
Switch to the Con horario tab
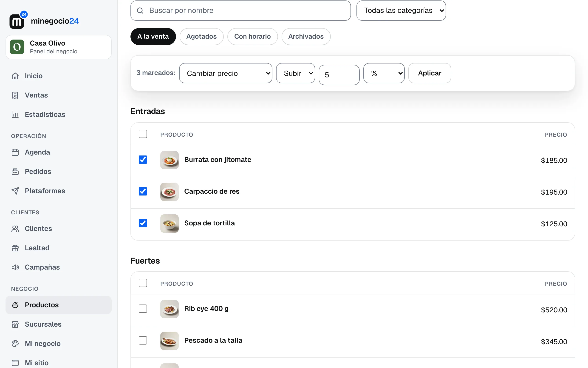pos(252,37)
